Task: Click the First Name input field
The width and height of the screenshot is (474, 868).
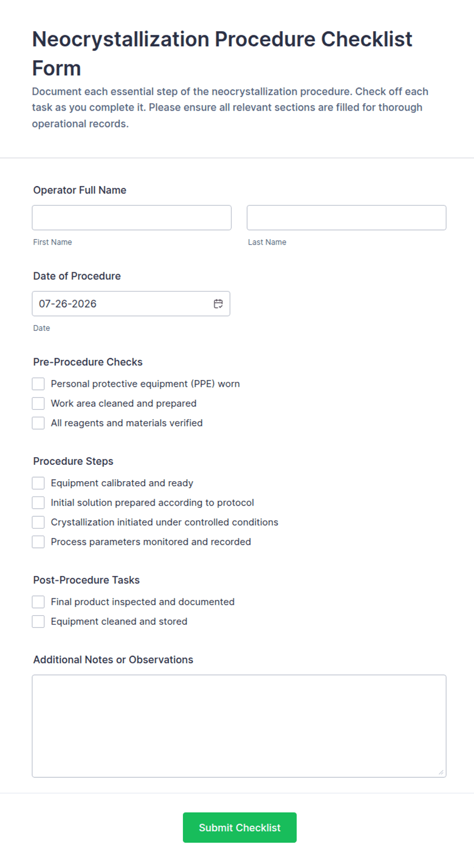Action: [x=131, y=218]
